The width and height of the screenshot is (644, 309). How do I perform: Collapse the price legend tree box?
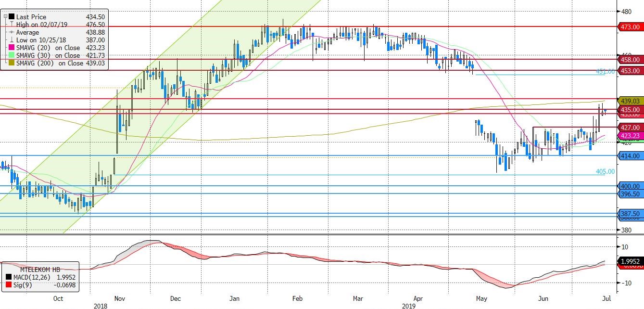coord(5,16)
